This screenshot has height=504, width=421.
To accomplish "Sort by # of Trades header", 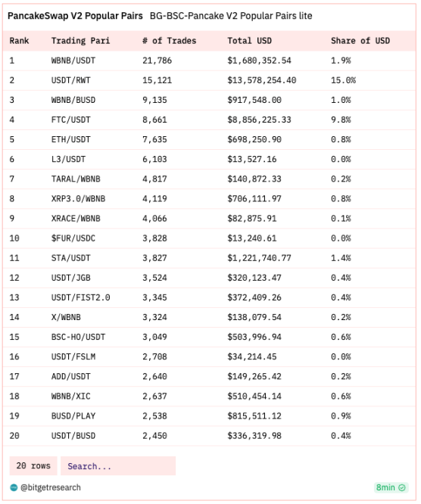I will (169, 41).
